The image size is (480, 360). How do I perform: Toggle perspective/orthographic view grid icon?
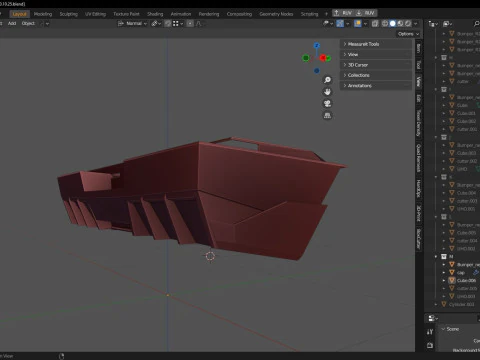point(327,116)
